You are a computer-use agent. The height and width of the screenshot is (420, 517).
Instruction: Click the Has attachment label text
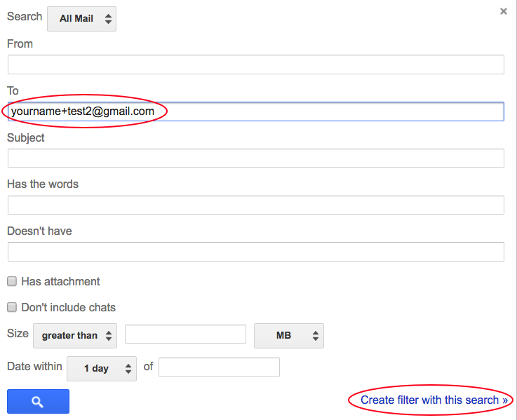(60, 282)
